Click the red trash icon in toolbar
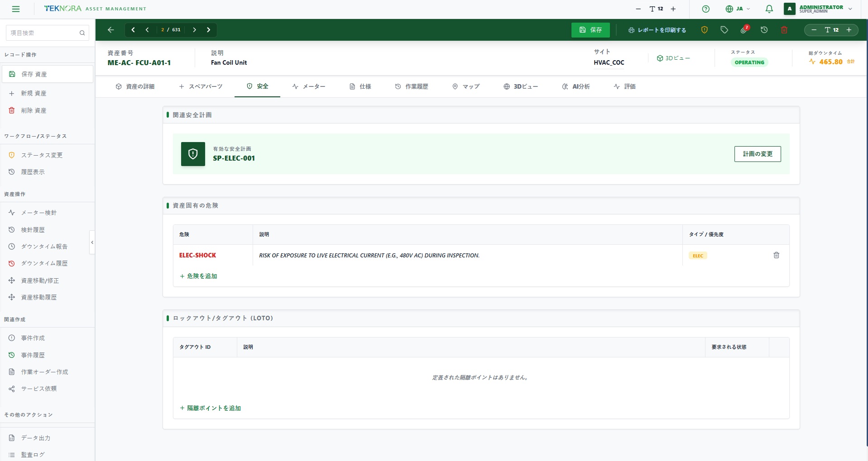This screenshot has width=868, height=461. pyautogui.click(x=784, y=30)
